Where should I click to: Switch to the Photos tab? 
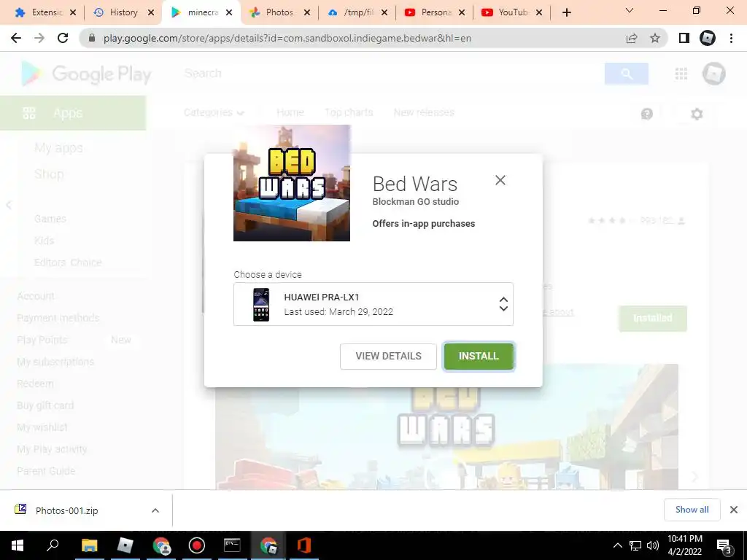tap(272, 12)
